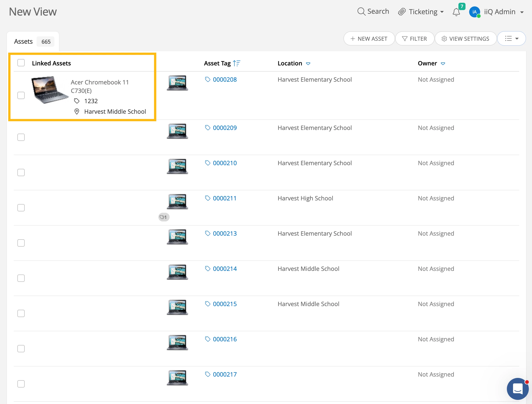
Task: Click the laptop thumbnail for asset 0000216
Action: tap(177, 342)
